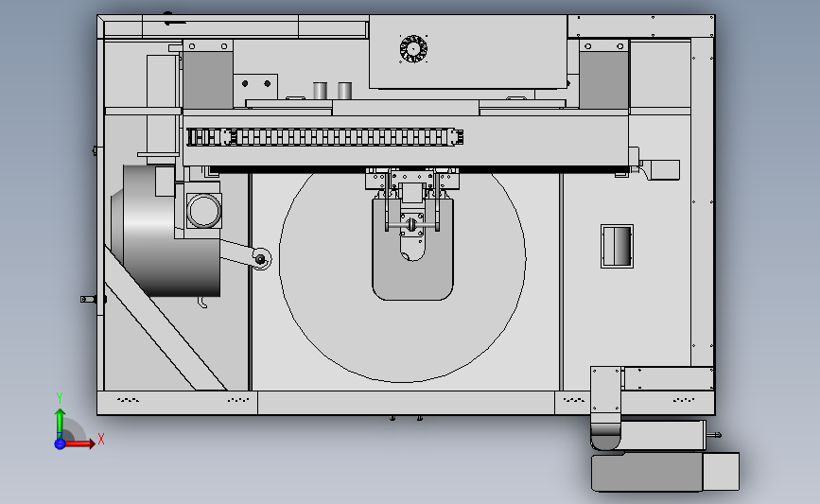This screenshot has width=820, height=504.
Task: Select the round fan grille on top housing
Action: pos(413,49)
